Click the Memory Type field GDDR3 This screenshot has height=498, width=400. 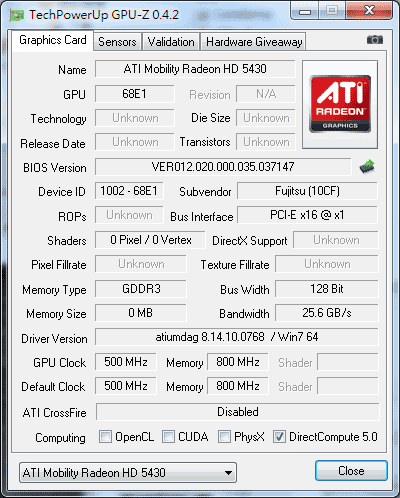click(141, 289)
